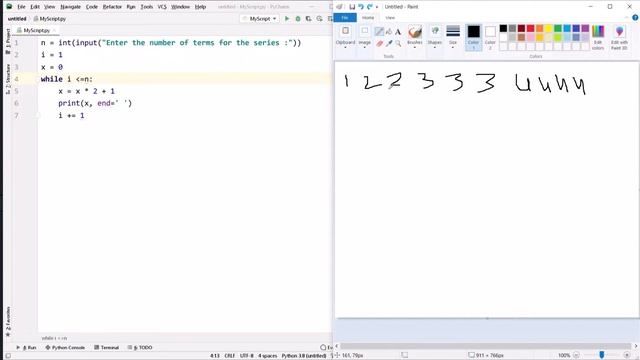Click the Paint zoom slider handle
The image size is (640, 360).
pos(602,356)
